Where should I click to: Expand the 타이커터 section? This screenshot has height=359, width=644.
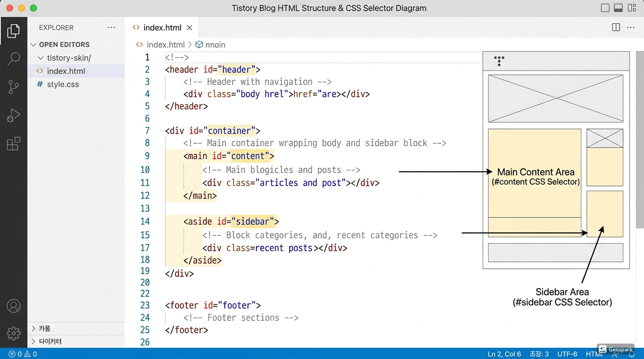pyautogui.click(x=33, y=341)
